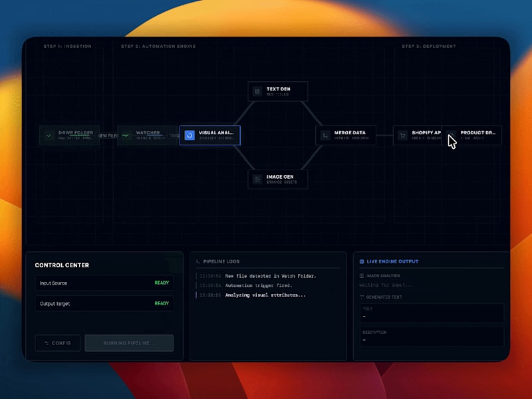Click the Merge Data node icon
Viewport: 532px width, 399px height.
(325, 134)
